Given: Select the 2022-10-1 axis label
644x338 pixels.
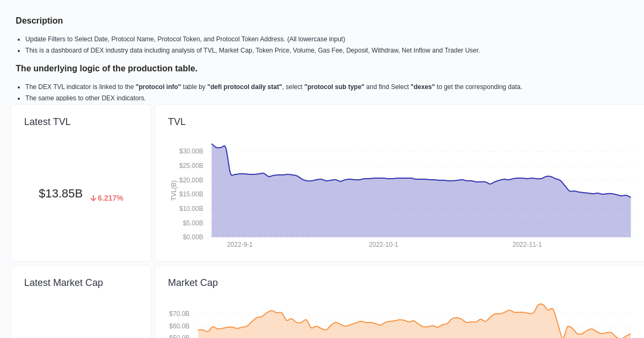Looking at the screenshot, I should (x=383, y=244).
